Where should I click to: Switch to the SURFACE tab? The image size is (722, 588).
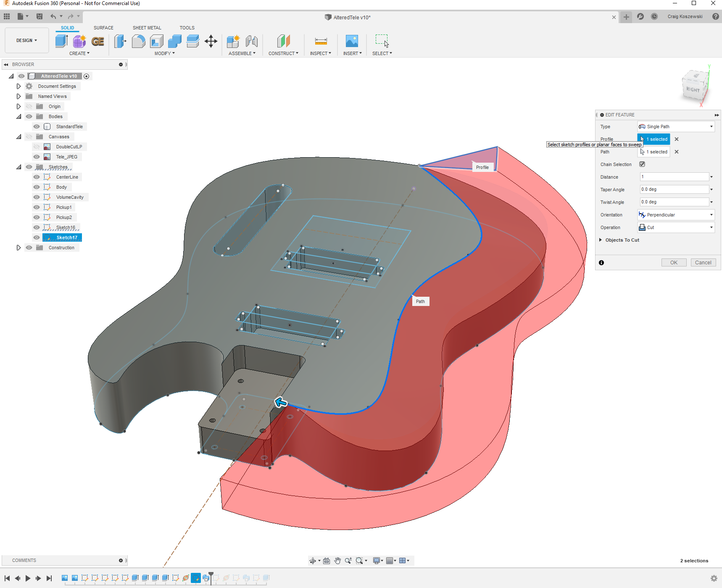pos(103,28)
